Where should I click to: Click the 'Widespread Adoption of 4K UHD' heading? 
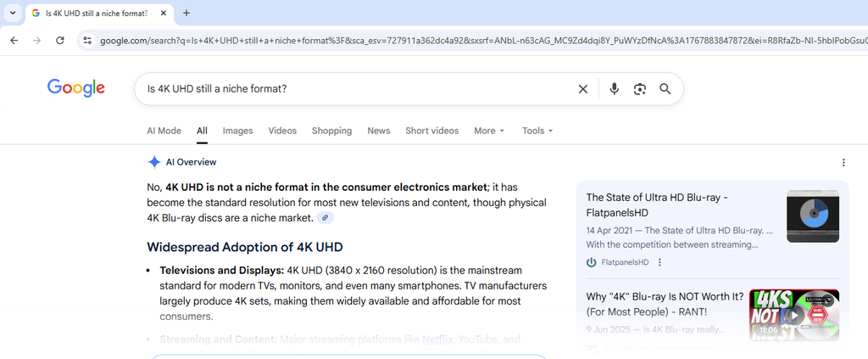click(245, 247)
